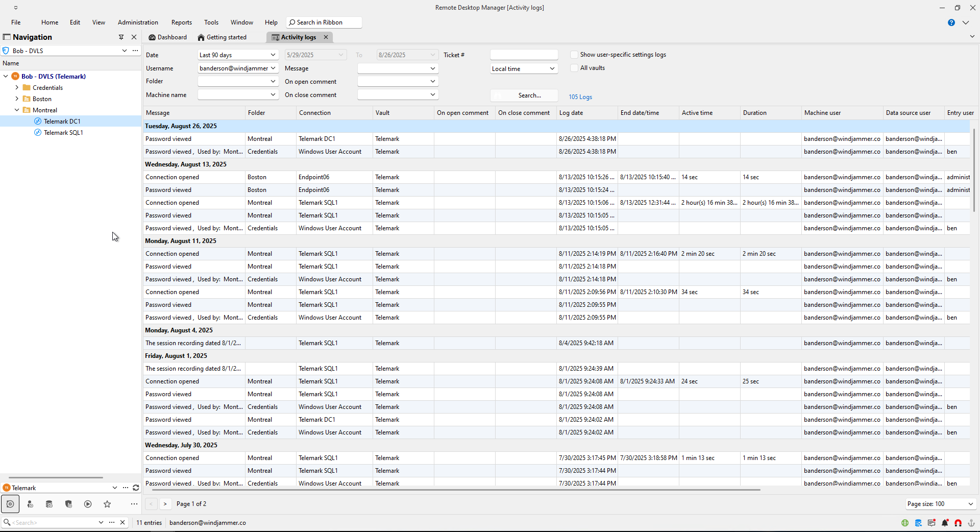
Task: Click the vertical scrollbar of log grid
Action: click(x=974, y=170)
